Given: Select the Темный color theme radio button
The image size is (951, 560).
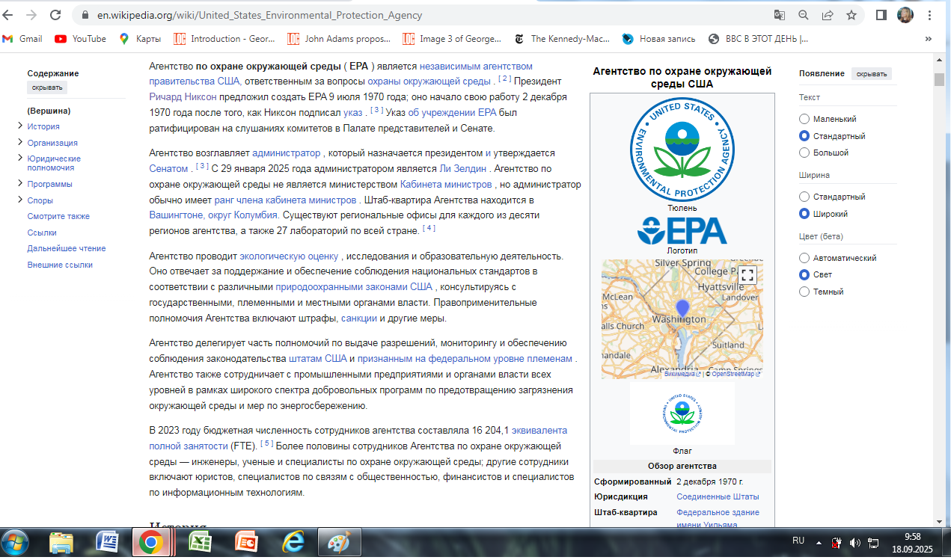Looking at the screenshot, I should tap(804, 292).
